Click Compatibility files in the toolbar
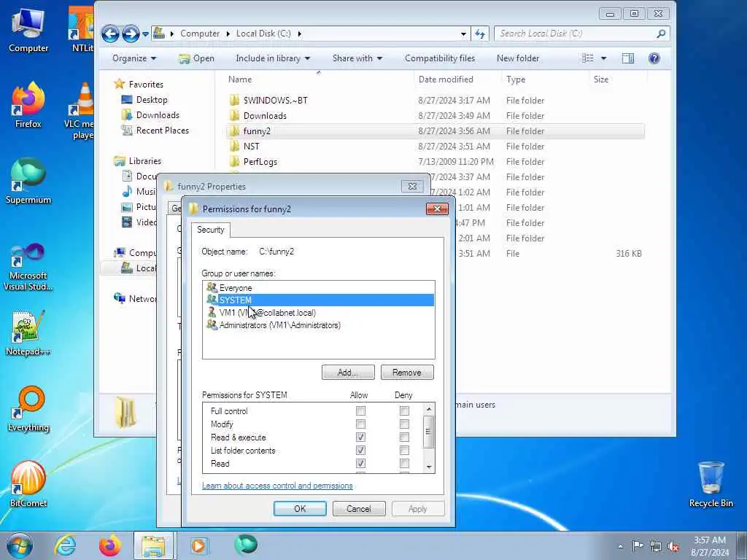This screenshot has height=560, width=747. (x=440, y=58)
